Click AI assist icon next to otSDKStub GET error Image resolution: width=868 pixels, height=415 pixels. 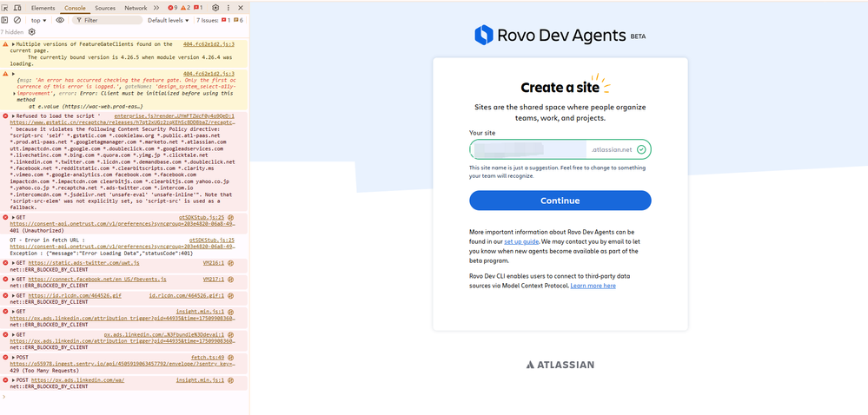click(x=231, y=218)
